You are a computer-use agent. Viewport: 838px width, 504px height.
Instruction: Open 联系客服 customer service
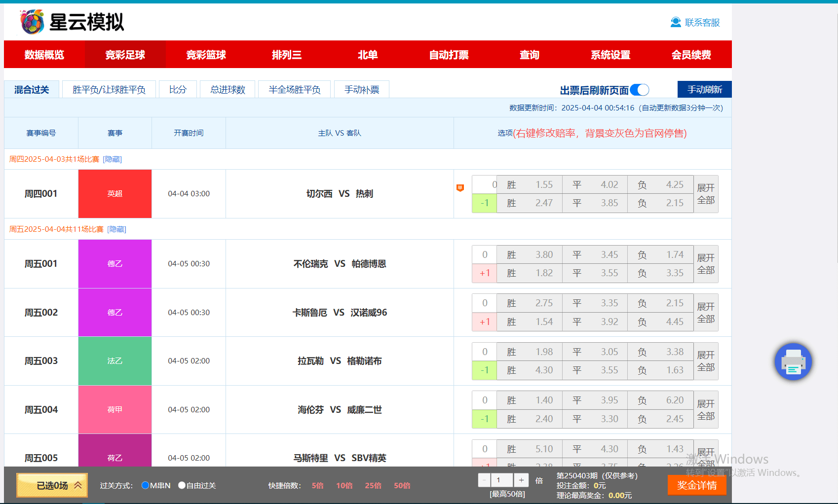pyautogui.click(x=696, y=22)
